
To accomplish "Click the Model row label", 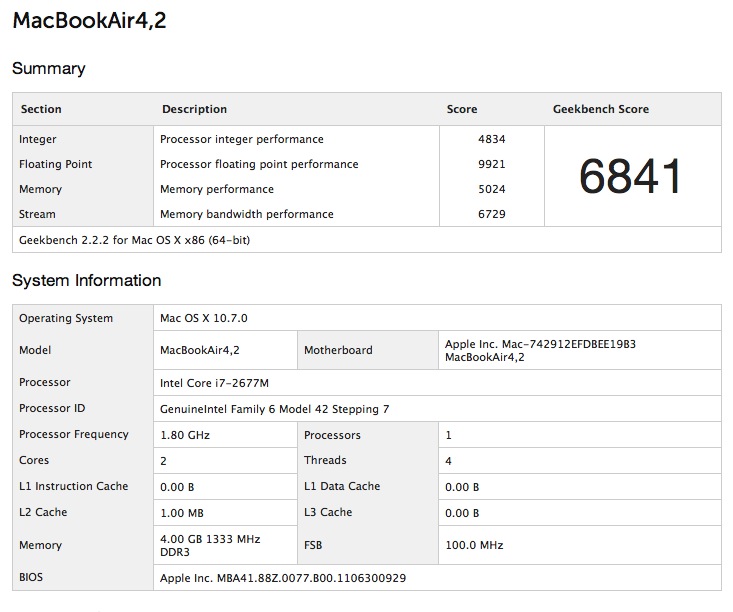I will point(35,350).
